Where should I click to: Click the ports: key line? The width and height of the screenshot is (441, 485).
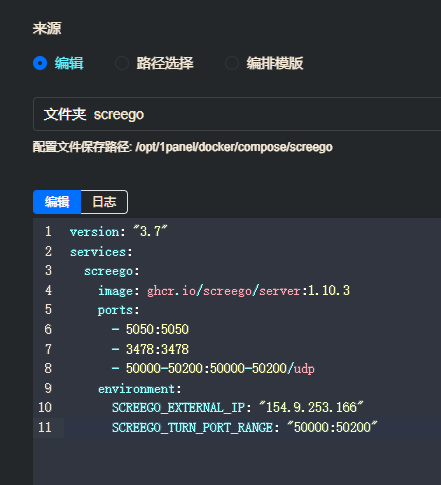point(118,310)
